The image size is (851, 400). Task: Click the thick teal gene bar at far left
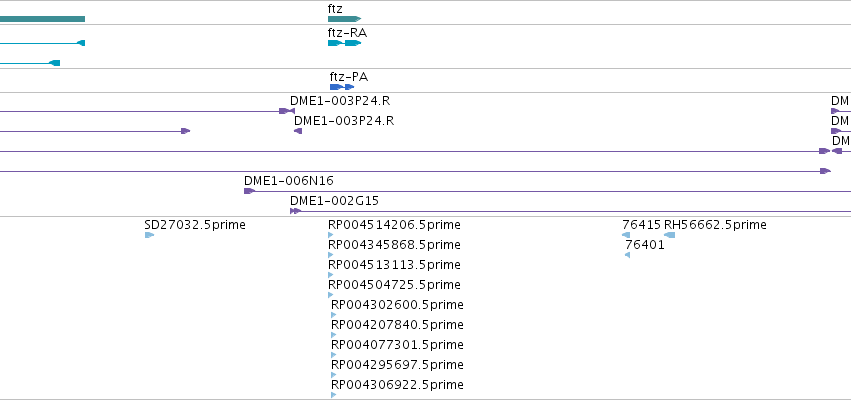point(42,19)
